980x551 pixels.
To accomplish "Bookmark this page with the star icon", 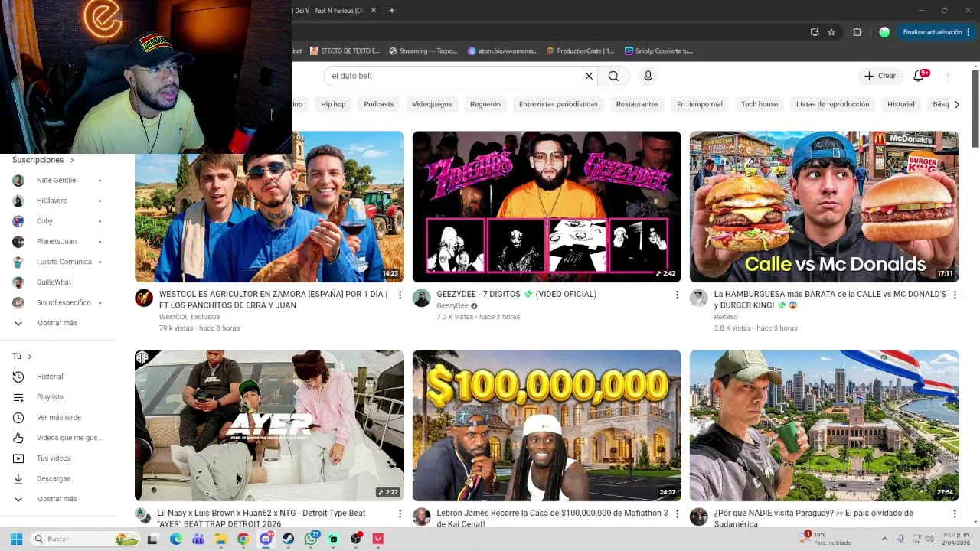I will [x=831, y=32].
